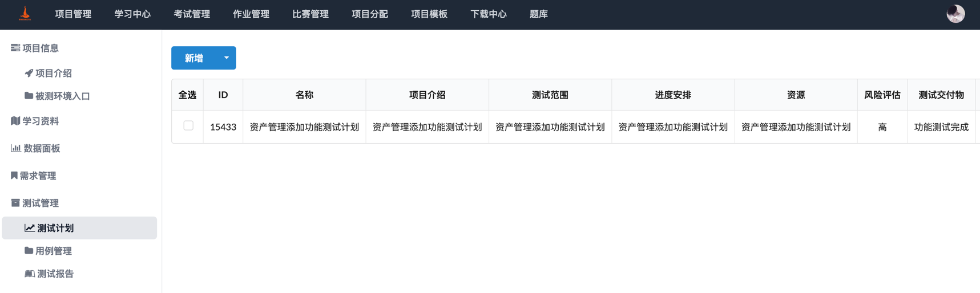The width and height of the screenshot is (980, 293).
Task: Click the 项目介绍 column header
Action: tap(428, 95)
